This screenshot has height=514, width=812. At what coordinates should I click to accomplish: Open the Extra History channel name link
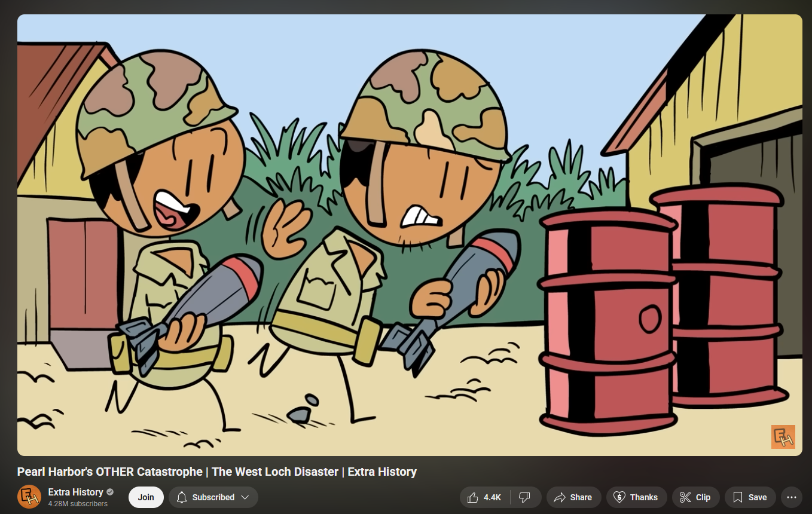click(75, 492)
